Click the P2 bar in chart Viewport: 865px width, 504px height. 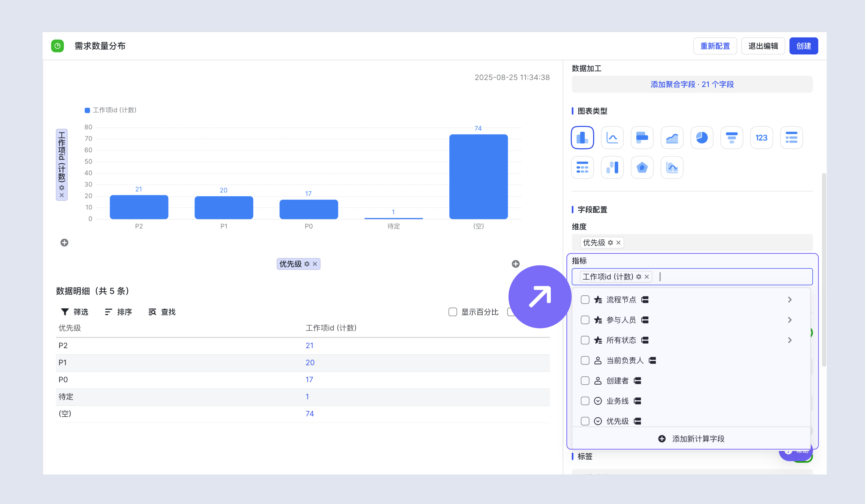tap(139, 207)
